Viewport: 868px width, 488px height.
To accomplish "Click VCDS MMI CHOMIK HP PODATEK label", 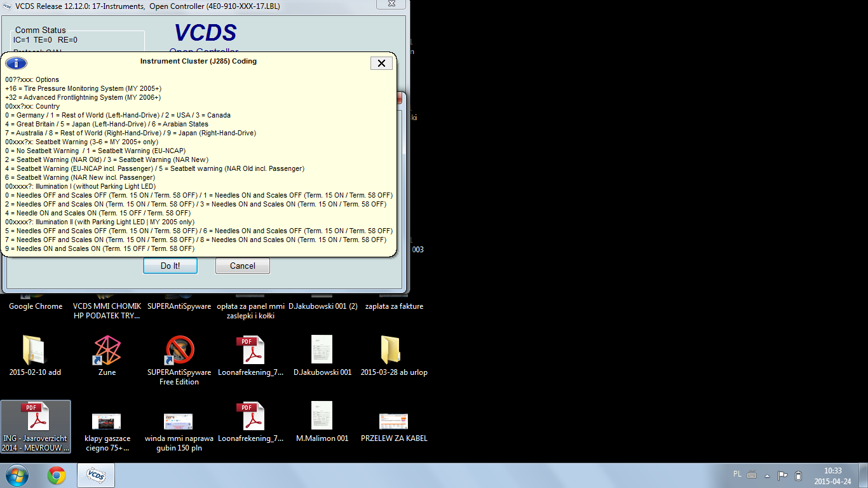I will 107,311.
